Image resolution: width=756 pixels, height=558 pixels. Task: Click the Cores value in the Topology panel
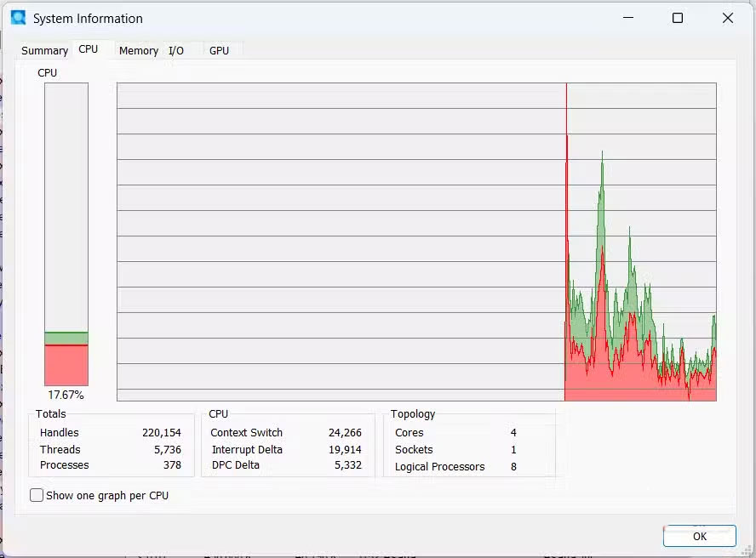513,432
